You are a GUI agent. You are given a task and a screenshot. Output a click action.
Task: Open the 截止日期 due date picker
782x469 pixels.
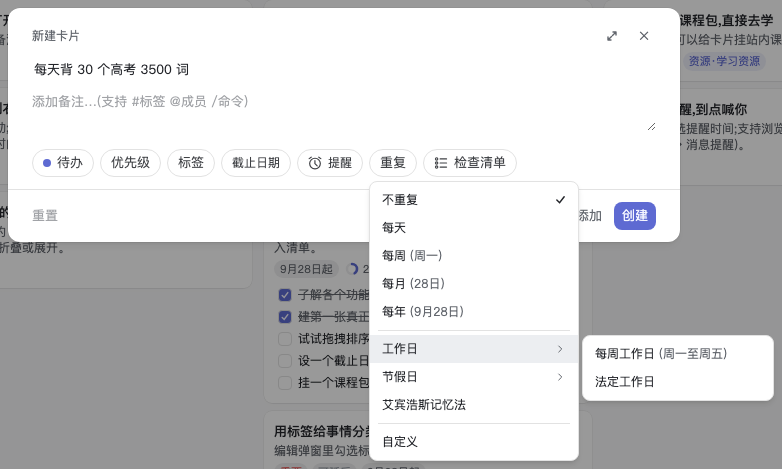point(256,163)
